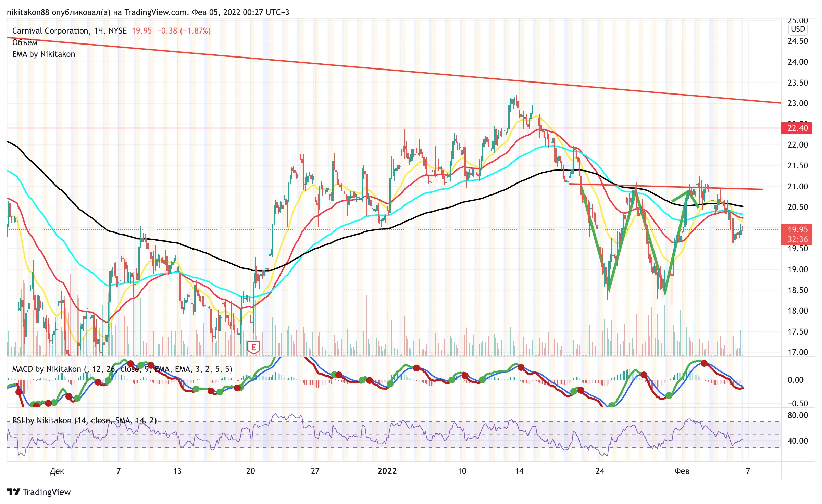Click the 'Объём' indicator label
822x504 pixels.
[x=25, y=42]
